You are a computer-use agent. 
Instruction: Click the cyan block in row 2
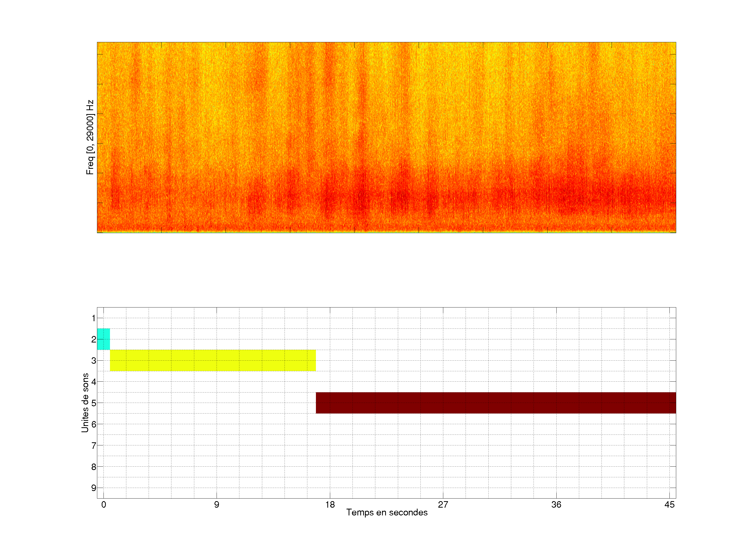(103, 339)
